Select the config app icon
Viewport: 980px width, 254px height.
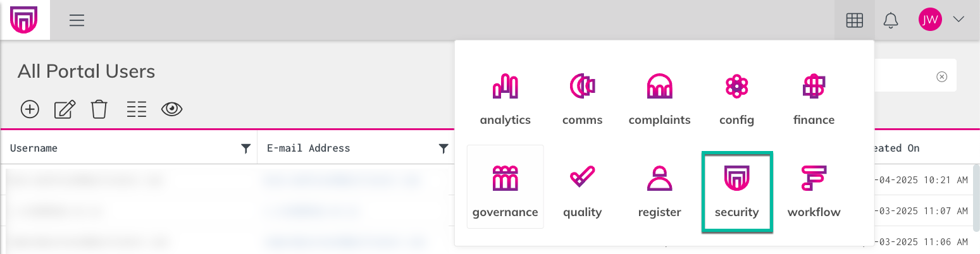(x=736, y=100)
